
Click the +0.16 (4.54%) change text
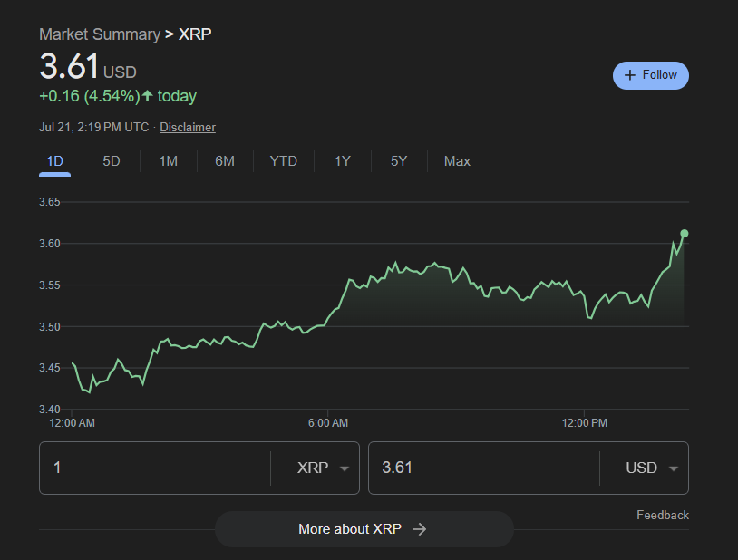[90, 96]
